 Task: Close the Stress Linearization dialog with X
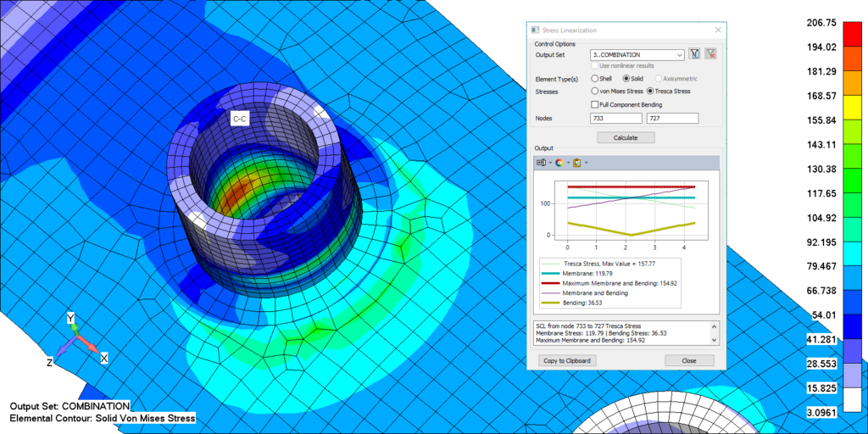click(x=718, y=30)
